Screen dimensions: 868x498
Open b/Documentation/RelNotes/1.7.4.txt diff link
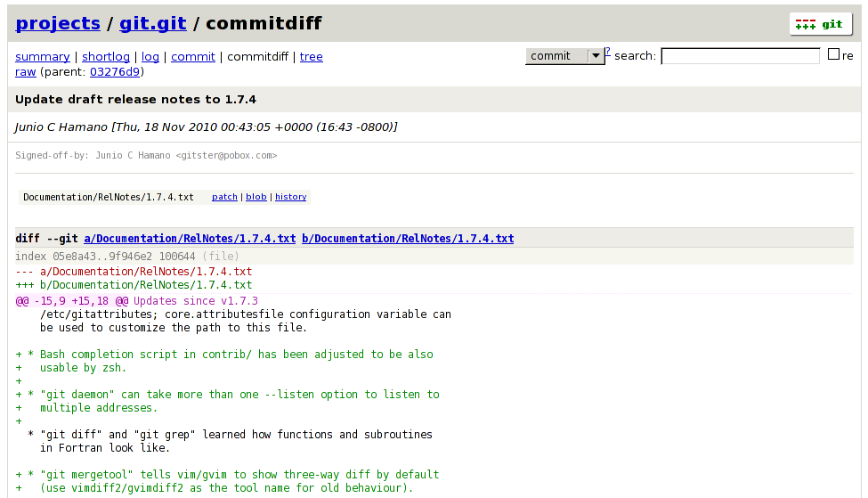pyautogui.click(x=408, y=239)
